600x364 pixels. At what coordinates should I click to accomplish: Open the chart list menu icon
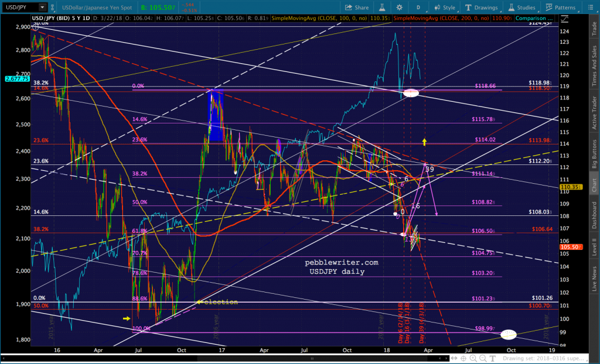coord(591,7)
